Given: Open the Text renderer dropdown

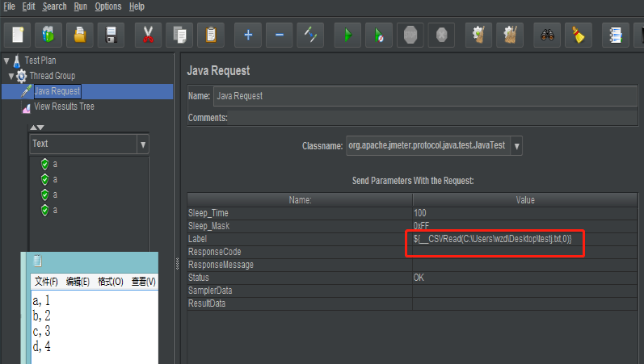Looking at the screenshot, I should (x=143, y=144).
